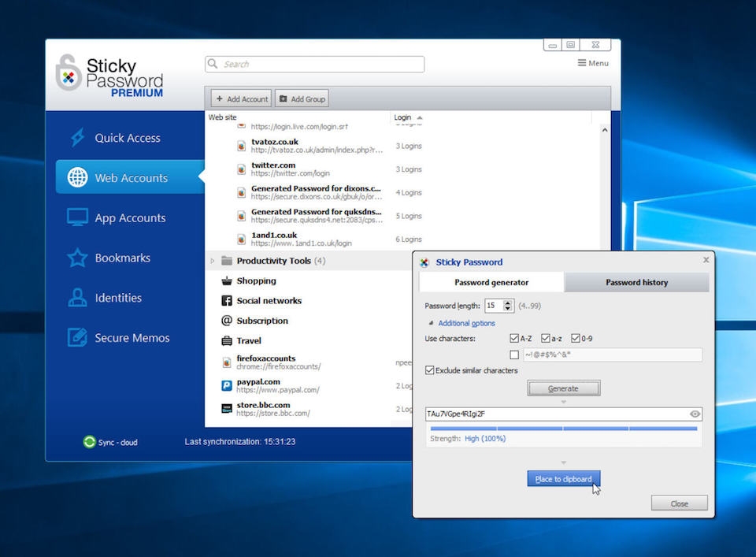Open the Secure Memos note icon
The height and width of the screenshot is (557, 756).
77,338
